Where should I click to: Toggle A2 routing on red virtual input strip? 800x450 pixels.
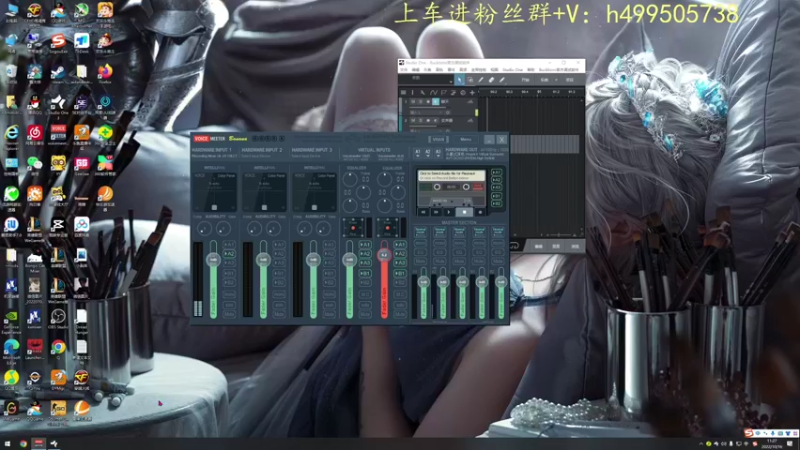pyautogui.click(x=400, y=254)
